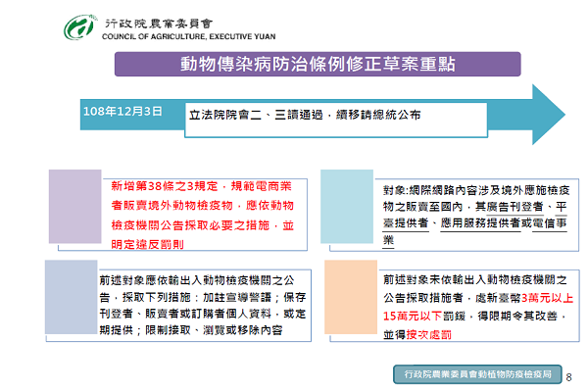Click 'COUNCIL OF AGRICULTURE, EXECUTIVE YUAN' text
The width and height of the screenshot is (588, 392).
pos(188,37)
